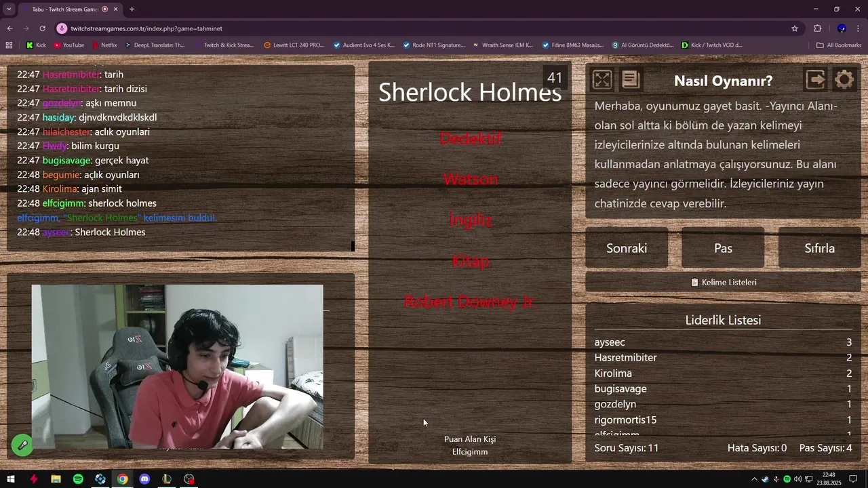Click chat message 'ajan simit' by Kirolima
The width and height of the screenshot is (868, 488).
point(102,189)
